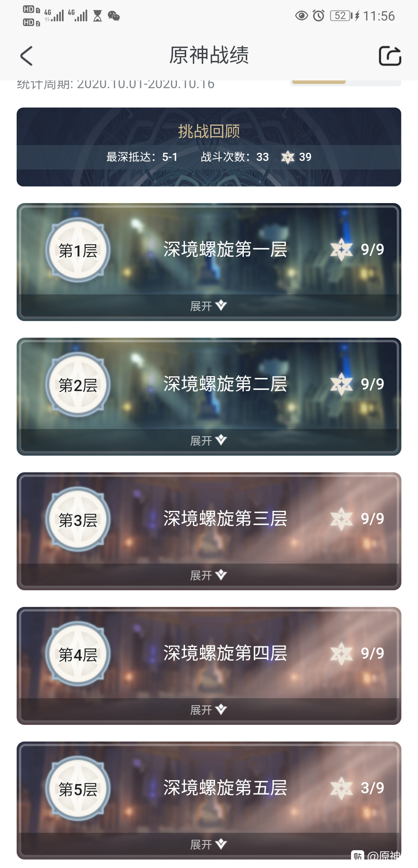The image size is (418, 868).
Task: Click the 第1层 round badge
Action: point(78,250)
